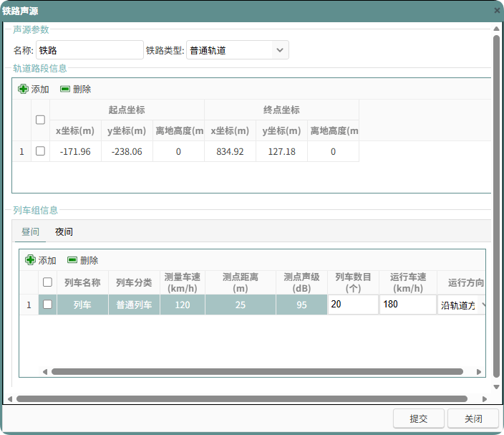
Task: Close the 铁路声源 dialog with X
Action: [x=497, y=11]
